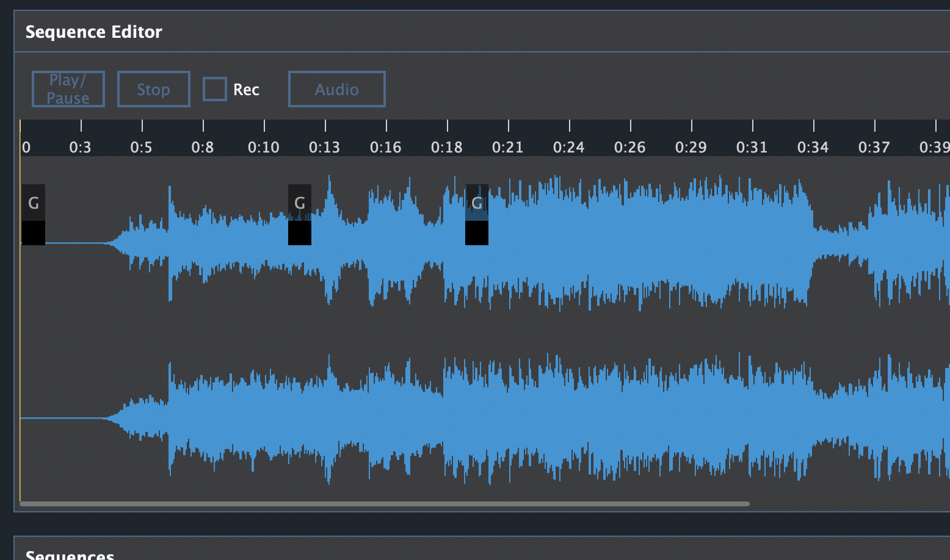Click the Sequence Editor panel title
Viewport: 950px width, 560px height.
pyautogui.click(x=93, y=32)
